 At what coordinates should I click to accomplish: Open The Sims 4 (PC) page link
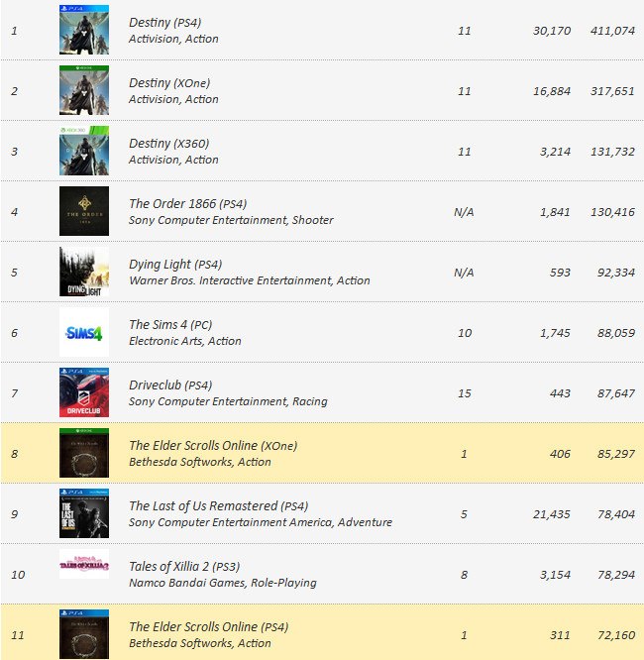(x=170, y=325)
